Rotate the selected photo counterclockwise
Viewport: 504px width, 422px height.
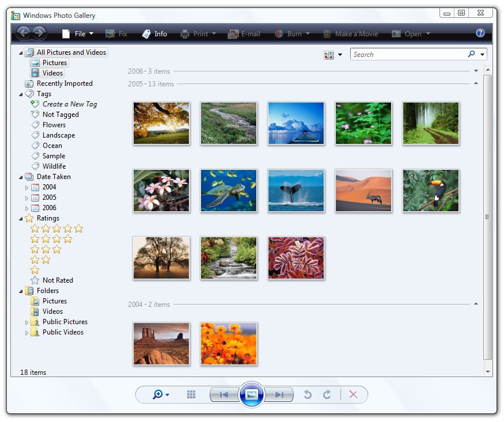308,395
